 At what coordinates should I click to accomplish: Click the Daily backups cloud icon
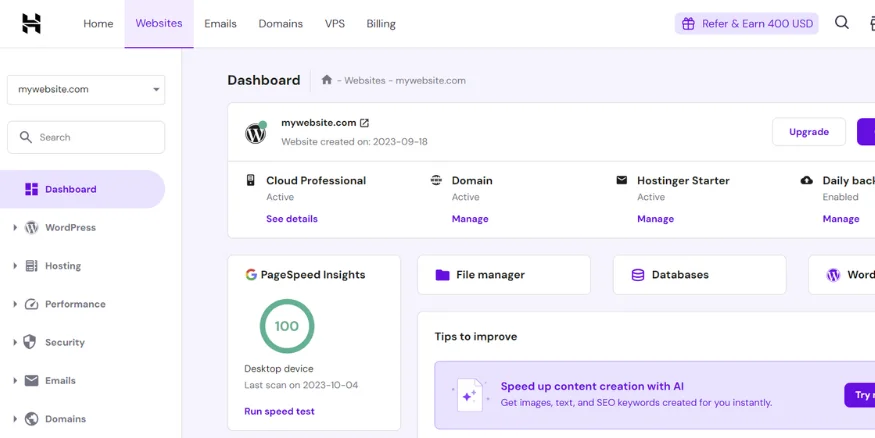pos(807,180)
